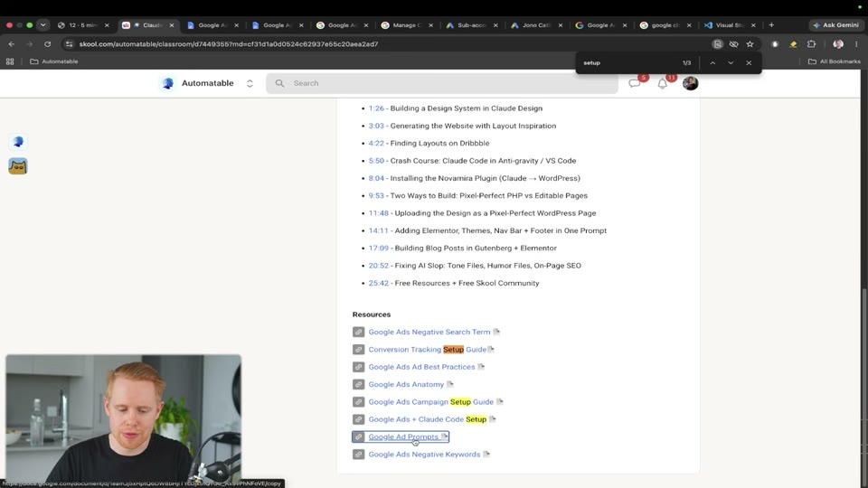
Task: Open the chat messages icon
Action: [635, 83]
